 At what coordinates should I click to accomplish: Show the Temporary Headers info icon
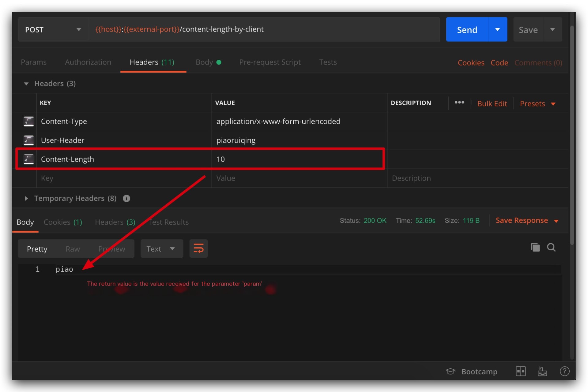tap(126, 199)
